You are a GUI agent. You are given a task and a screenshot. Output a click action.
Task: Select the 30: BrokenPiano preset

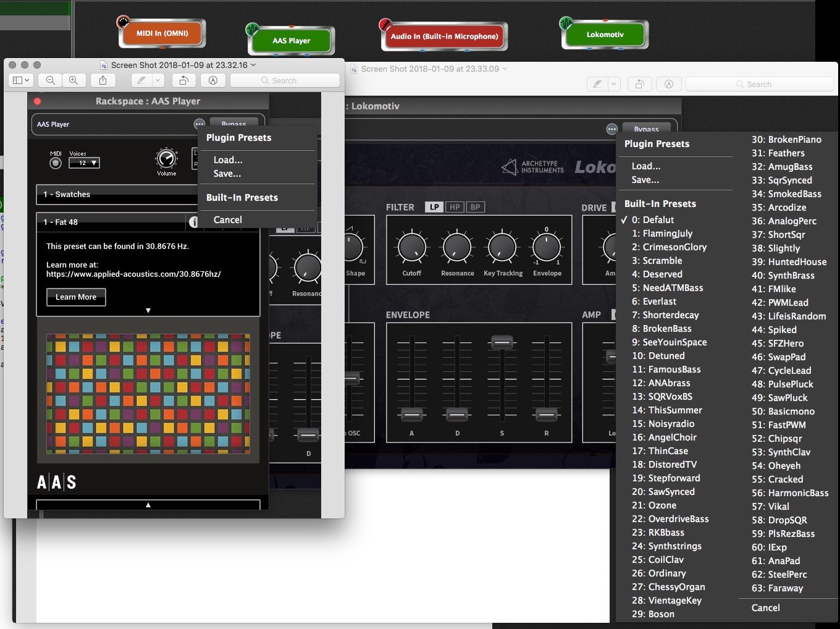[786, 140]
